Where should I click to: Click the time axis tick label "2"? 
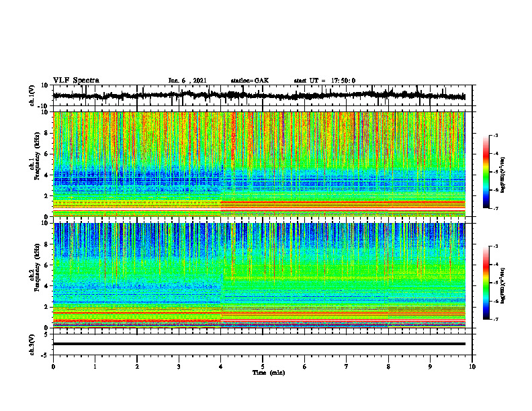click(137, 367)
